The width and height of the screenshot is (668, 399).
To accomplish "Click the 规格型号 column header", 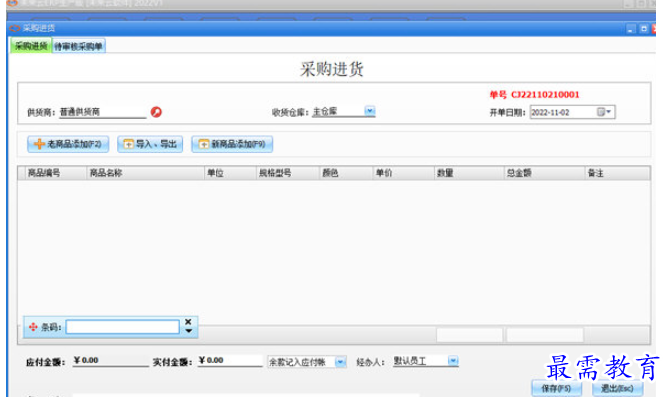I will (288, 173).
